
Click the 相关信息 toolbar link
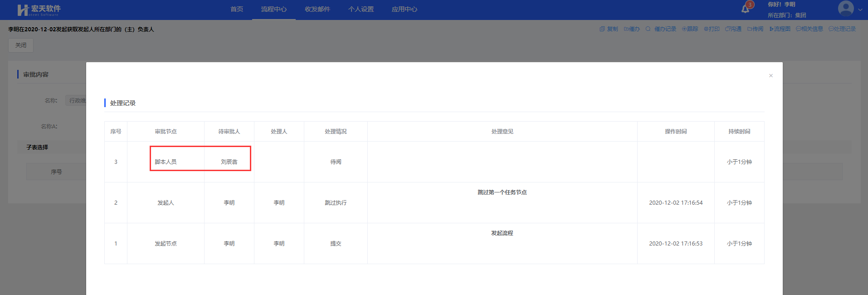[809, 29]
